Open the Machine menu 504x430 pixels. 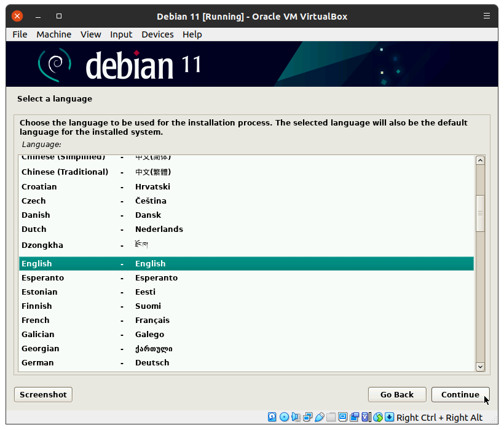[x=53, y=34]
